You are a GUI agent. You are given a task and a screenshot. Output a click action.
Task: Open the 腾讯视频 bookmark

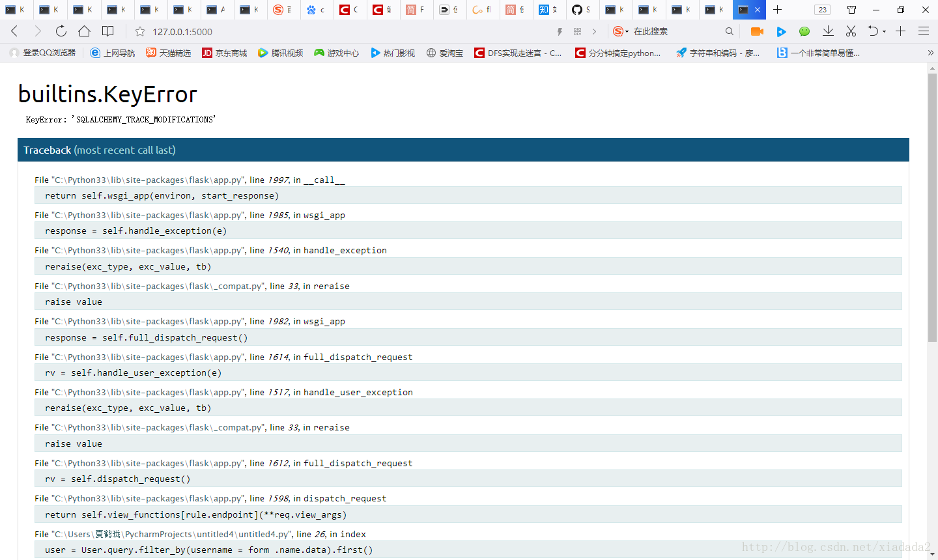tap(280, 53)
